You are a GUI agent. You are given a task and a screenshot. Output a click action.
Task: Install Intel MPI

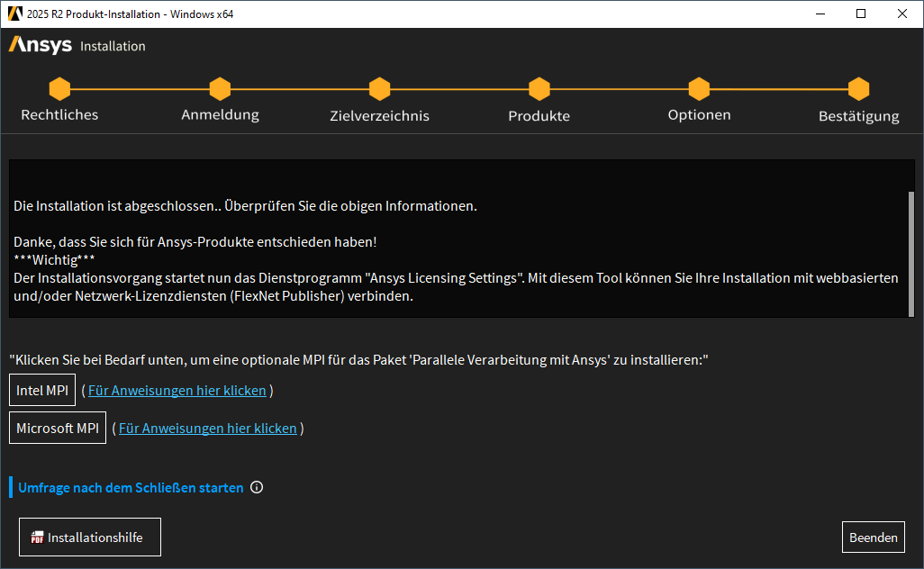pyautogui.click(x=42, y=390)
